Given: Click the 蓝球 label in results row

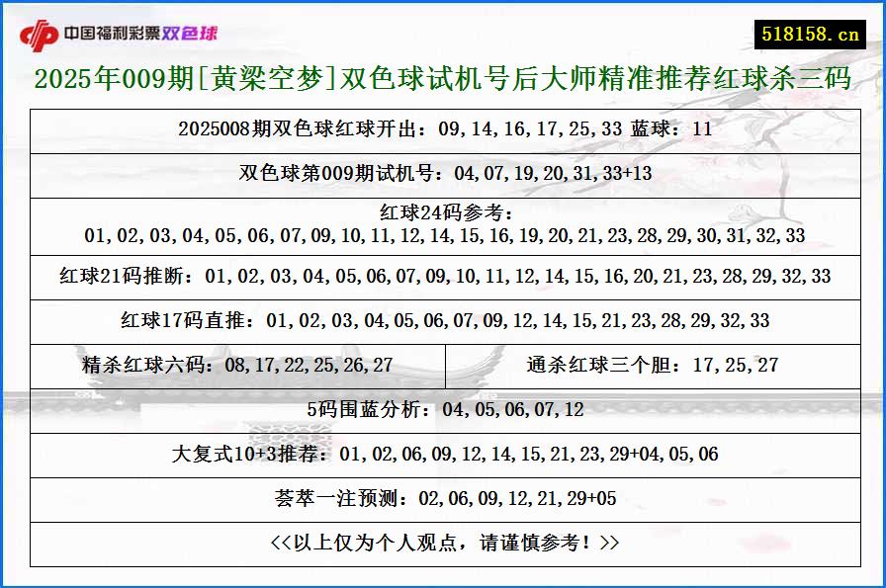Looking at the screenshot, I should (x=648, y=128).
